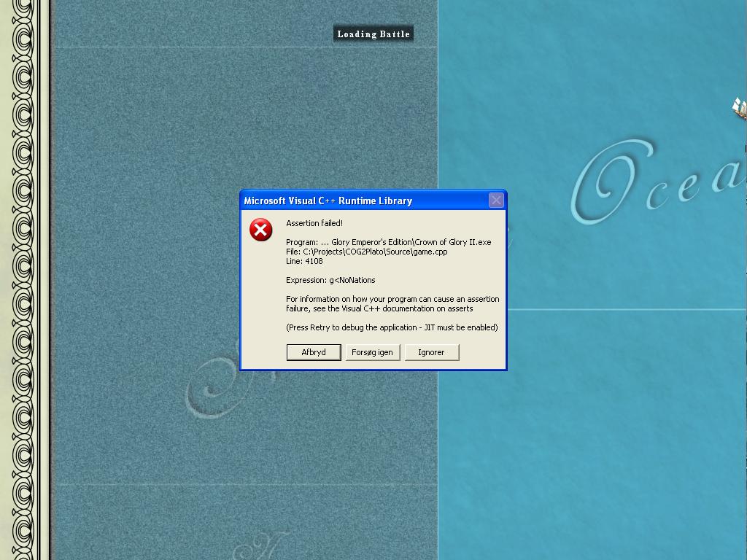Choose Forsøg igen to retry
This screenshot has width=747, height=560.
coord(373,352)
